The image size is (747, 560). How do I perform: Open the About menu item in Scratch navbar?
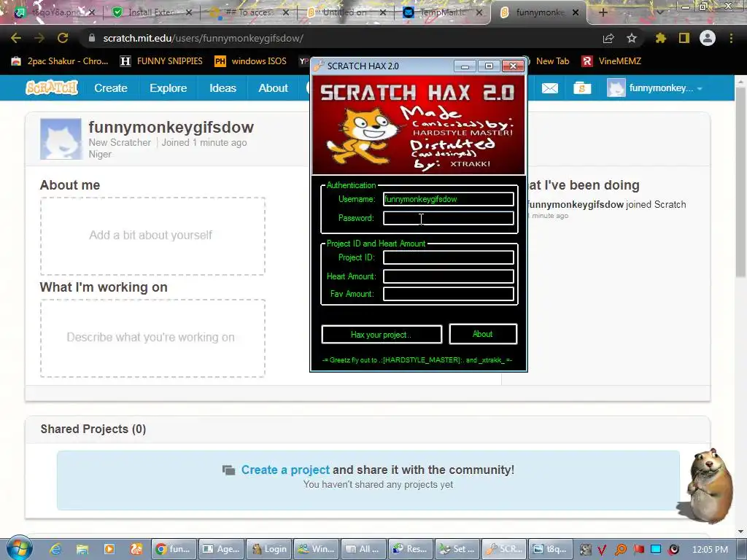tap(273, 88)
